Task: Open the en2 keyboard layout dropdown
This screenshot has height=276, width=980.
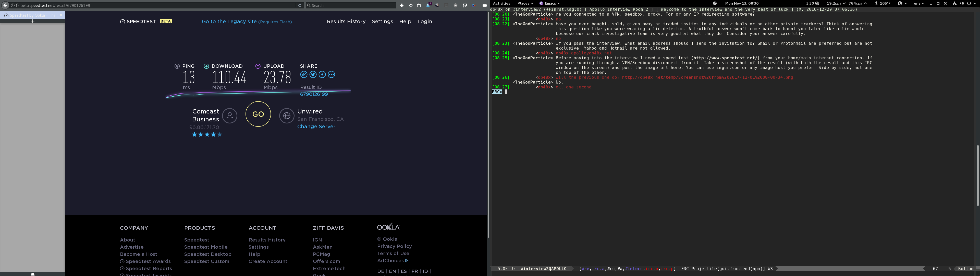Action: [919, 3]
